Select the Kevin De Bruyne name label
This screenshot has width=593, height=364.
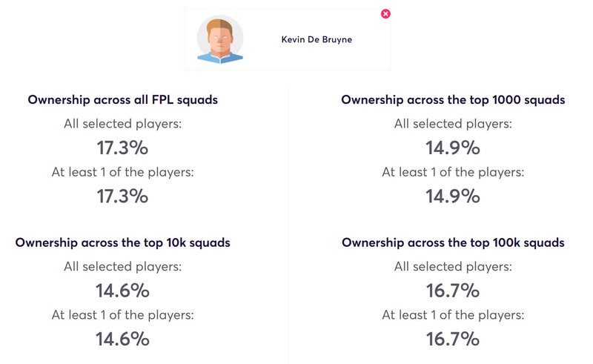pos(317,39)
